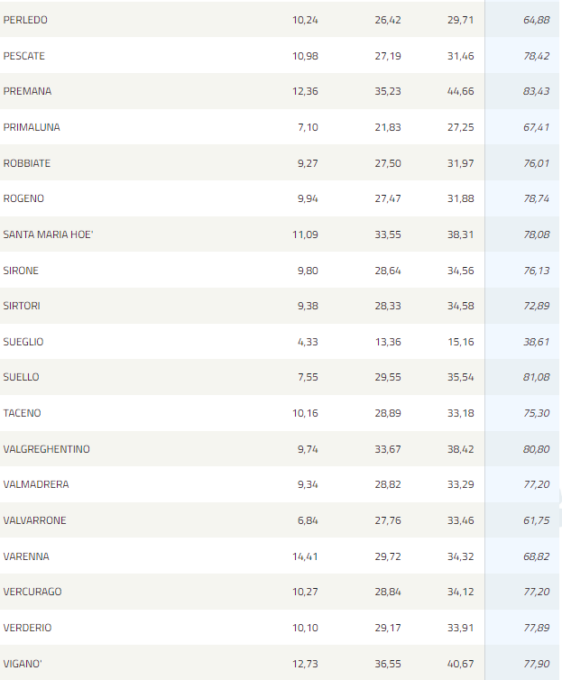This screenshot has height=680, width=562.
Task: Click TACENO value 10,16
Action: click(x=305, y=413)
